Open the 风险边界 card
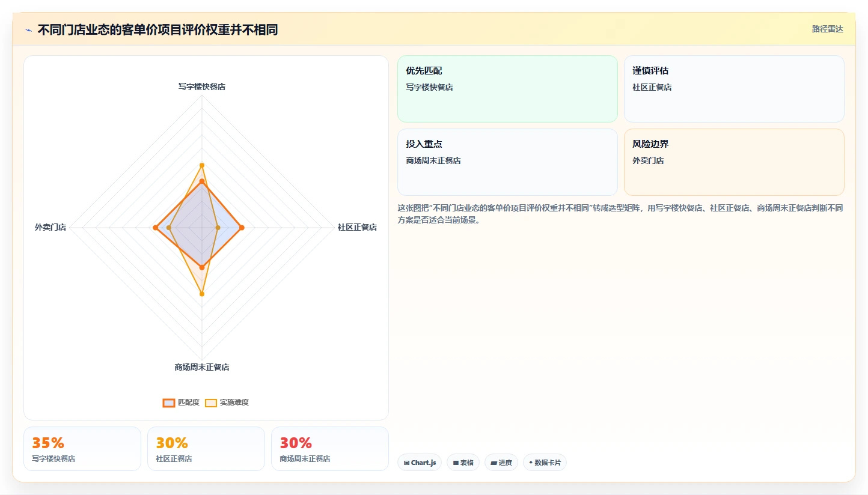868x495 pixels. [x=734, y=162]
